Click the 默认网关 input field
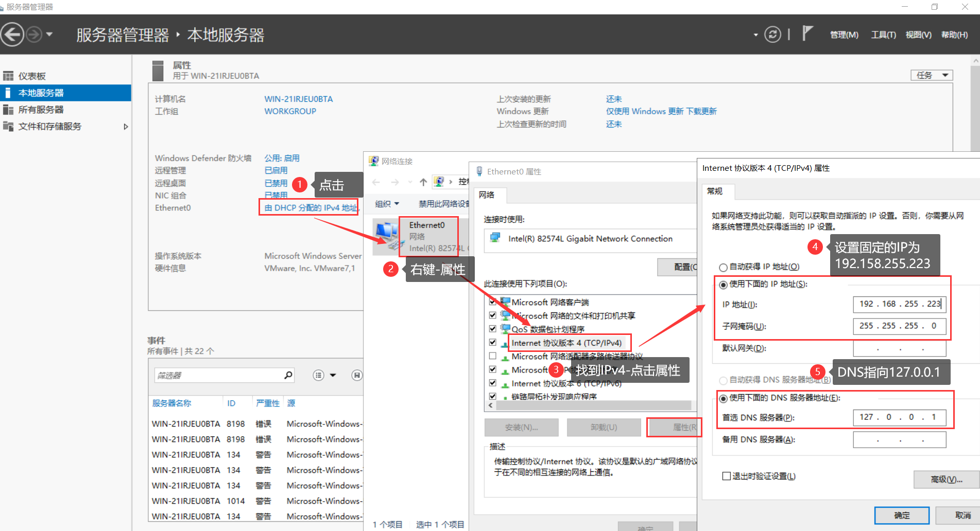This screenshot has width=980, height=531. click(x=899, y=348)
